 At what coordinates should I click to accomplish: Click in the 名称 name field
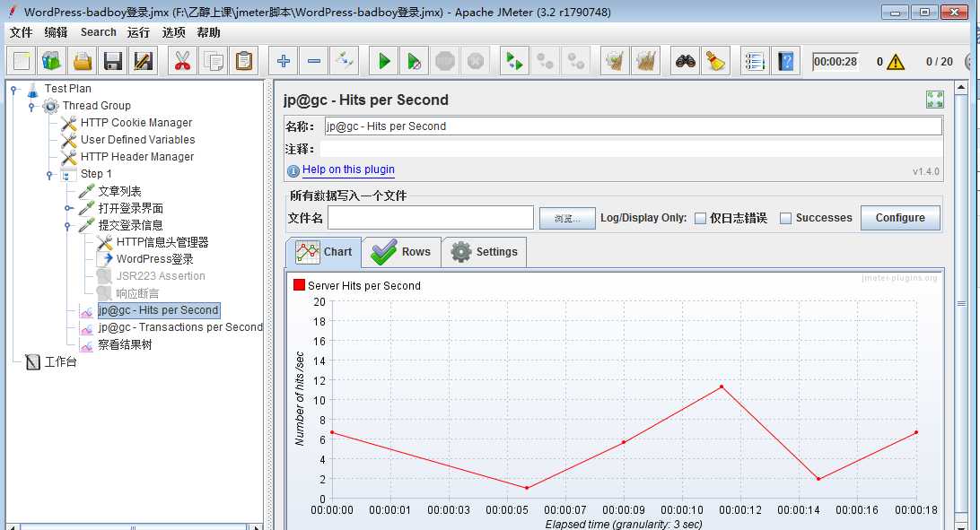(x=633, y=126)
